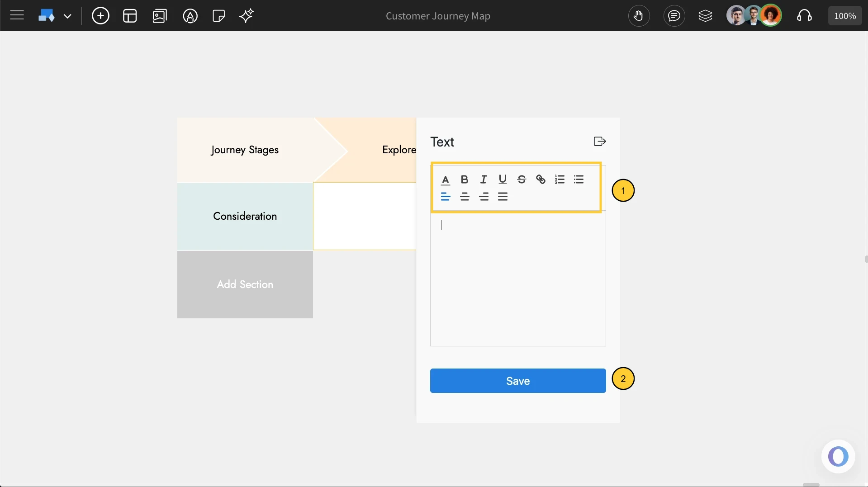Toggle bold formatting in the Text panel
Viewport: 868px width, 487px height.
pyautogui.click(x=465, y=179)
